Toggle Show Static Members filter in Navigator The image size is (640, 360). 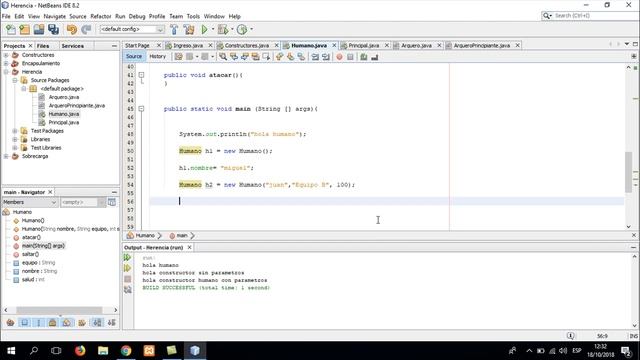pyautogui.click(x=39, y=323)
